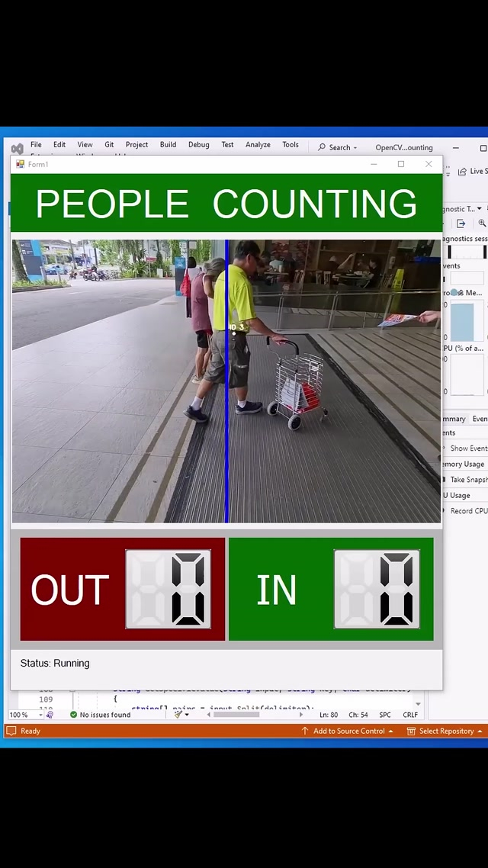Switch to the Summary tab in Diagnostic Tools
The height and width of the screenshot is (868, 488).
tap(454, 419)
